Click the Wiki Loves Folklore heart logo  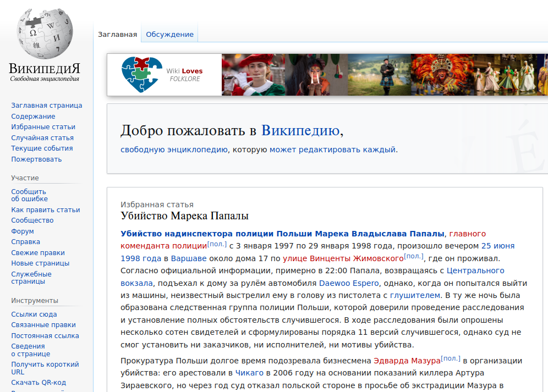click(141, 74)
